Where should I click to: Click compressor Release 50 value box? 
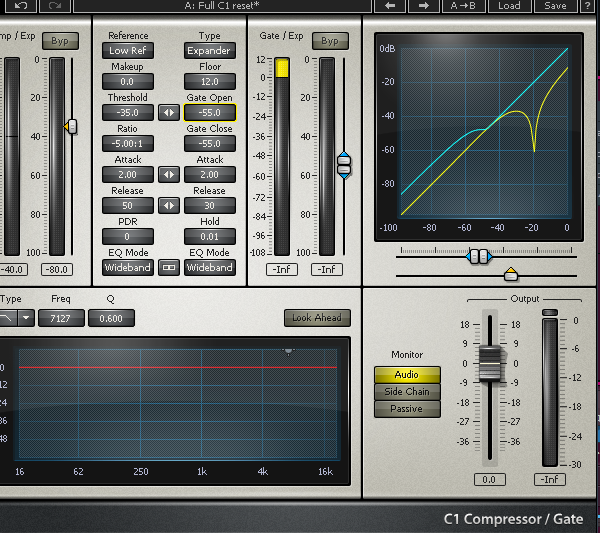tap(128, 205)
